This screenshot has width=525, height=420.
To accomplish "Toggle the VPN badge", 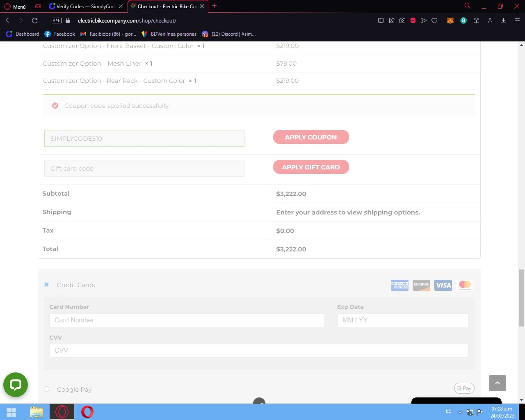I will click(x=57, y=21).
